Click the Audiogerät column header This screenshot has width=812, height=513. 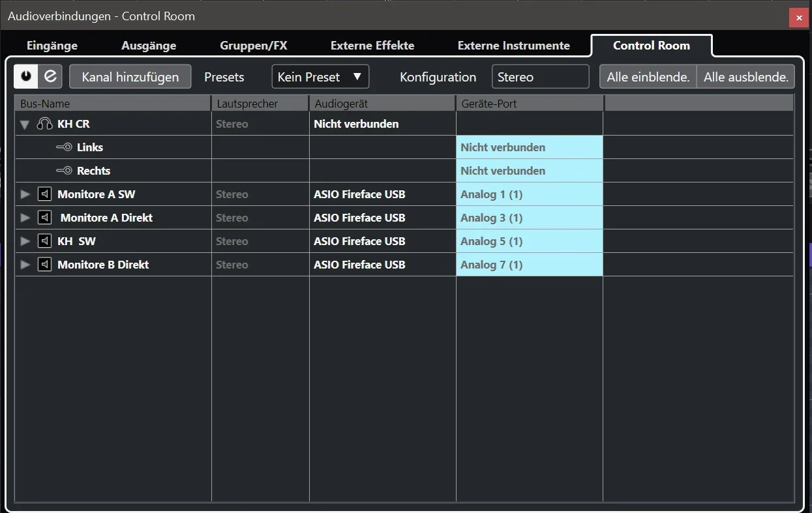[383, 104]
